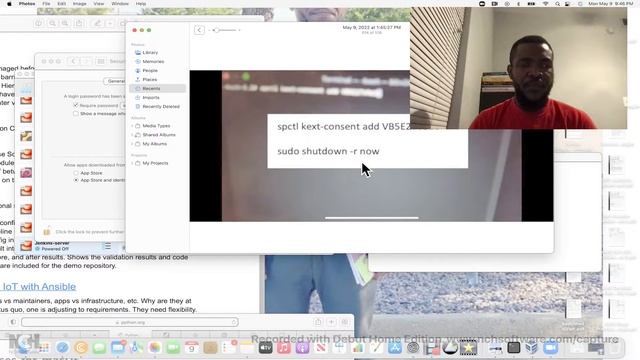
Task: Open Apple TV from the Dock
Action: [x=265, y=348]
